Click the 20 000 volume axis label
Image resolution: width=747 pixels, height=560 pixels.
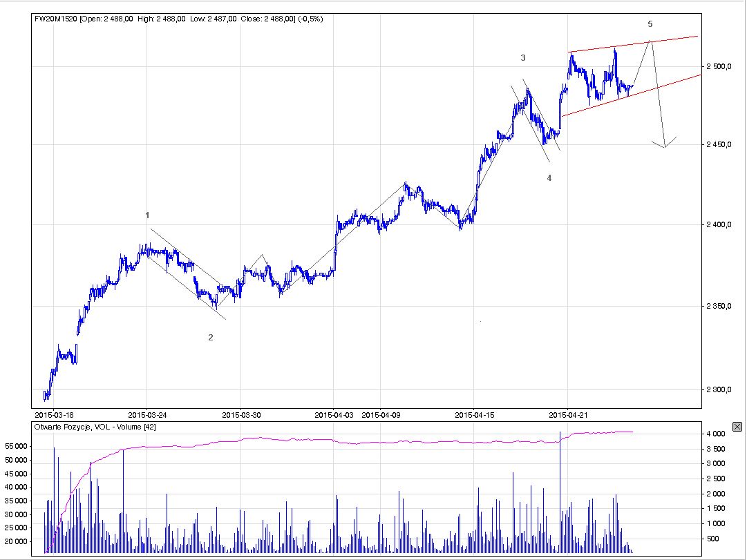pos(16,542)
